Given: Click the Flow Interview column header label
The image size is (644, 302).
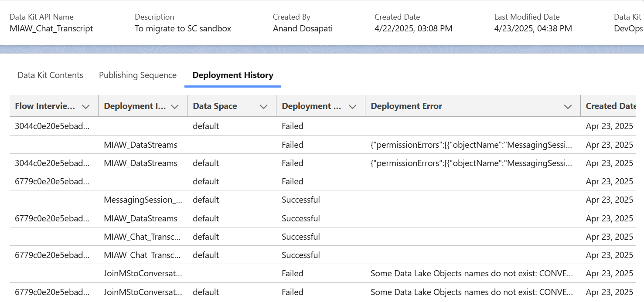Looking at the screenshot, I should (45, 106).
